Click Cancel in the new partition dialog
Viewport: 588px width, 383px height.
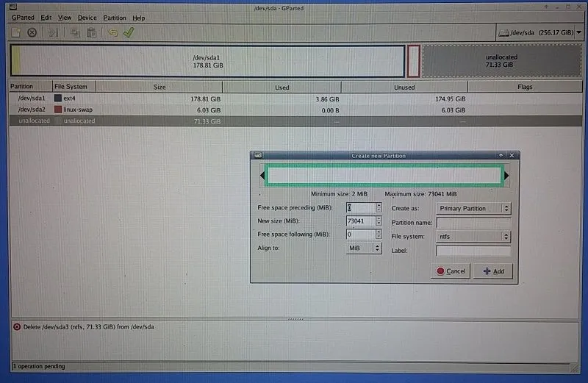(x=451, y=271)
